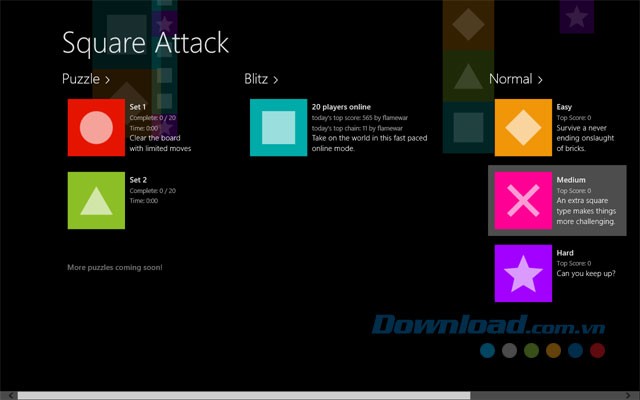Click the Square Attack title
This screenshot has height=400, width=640.
click(145, 42)
